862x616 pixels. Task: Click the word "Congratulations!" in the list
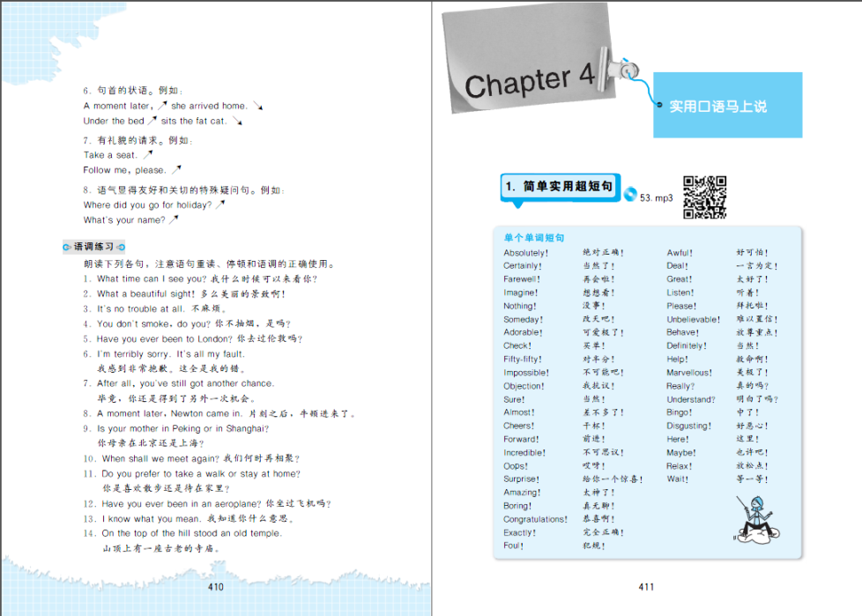(x=536, y=519)
